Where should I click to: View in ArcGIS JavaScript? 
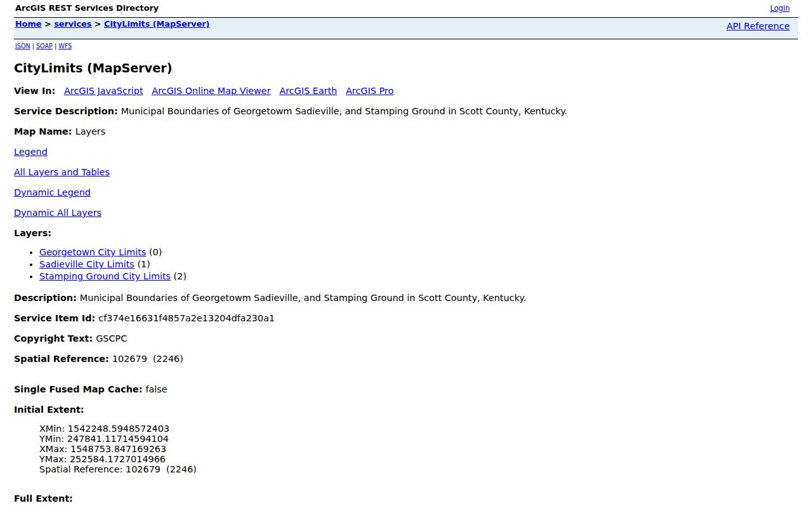pyautogui.click(x=103, y=91)
